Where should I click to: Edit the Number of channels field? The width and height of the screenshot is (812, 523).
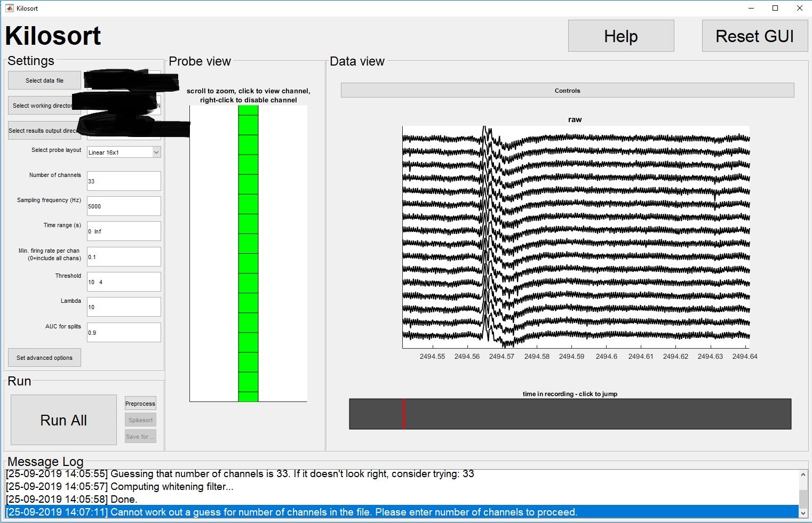123,181
